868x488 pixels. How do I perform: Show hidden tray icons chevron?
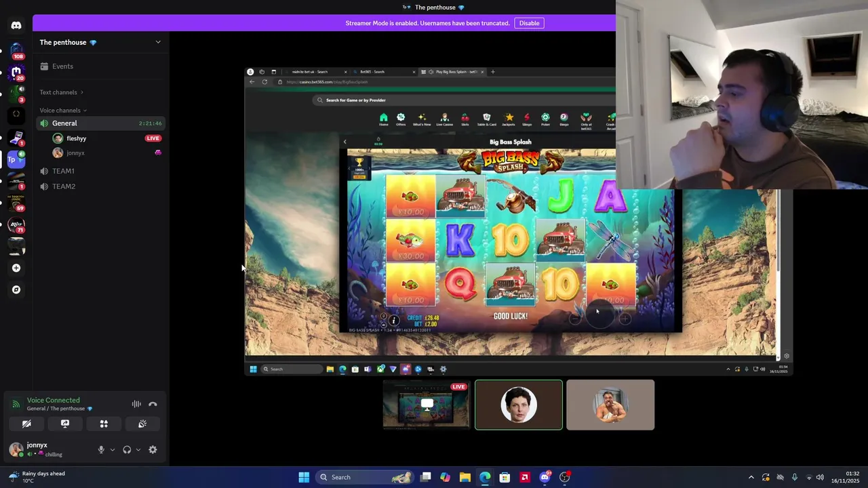751,477
